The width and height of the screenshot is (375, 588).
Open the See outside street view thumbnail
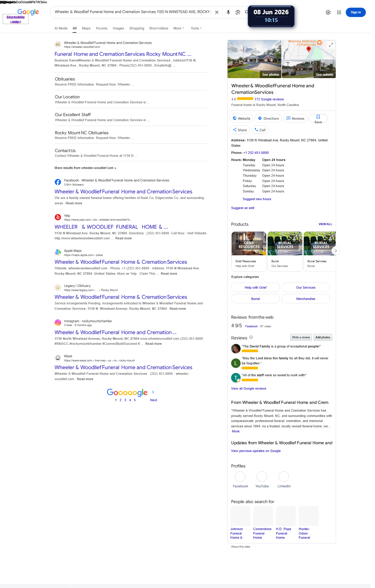(x=309, y=69)
